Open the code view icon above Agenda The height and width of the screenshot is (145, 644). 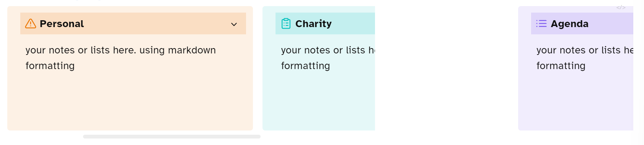(621, 8)
